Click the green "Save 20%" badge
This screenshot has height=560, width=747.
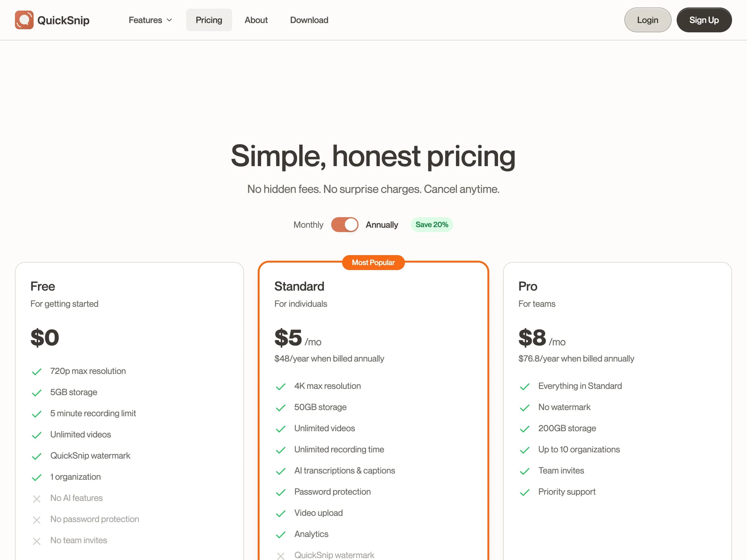432,225
